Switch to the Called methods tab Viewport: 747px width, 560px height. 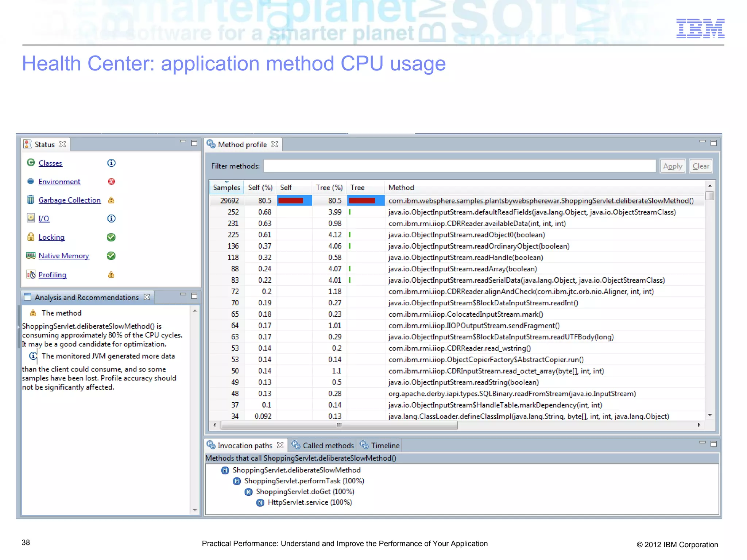(323, 445)
